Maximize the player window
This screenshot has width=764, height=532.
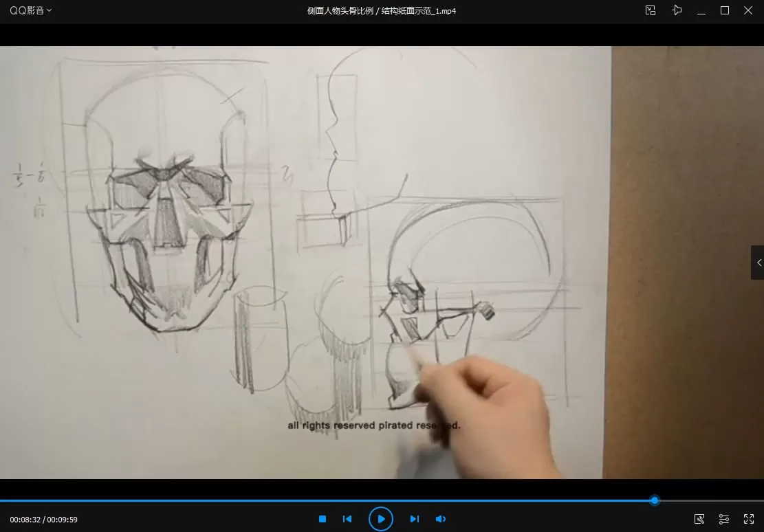click(724, 10)
